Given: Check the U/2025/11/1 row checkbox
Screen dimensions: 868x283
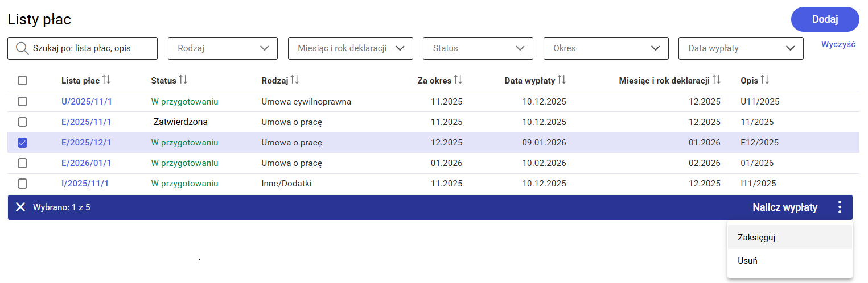Looking at the screenshot, I should pos(23,102).
